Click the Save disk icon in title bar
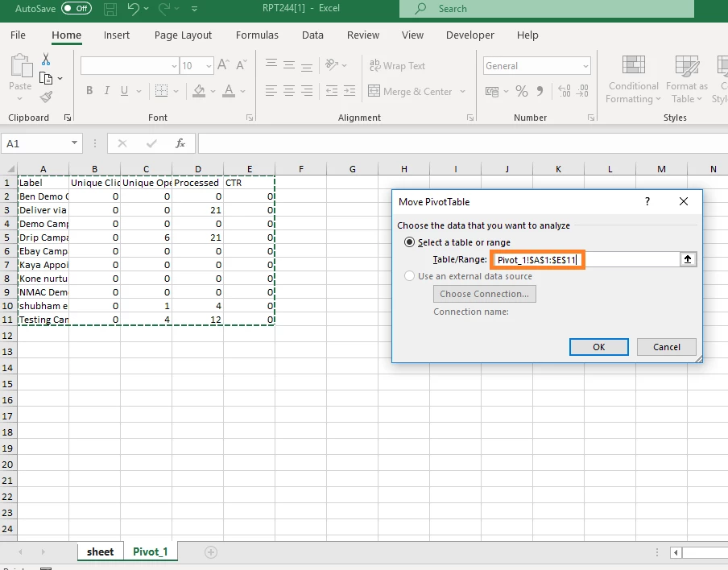 pyautogui.click(x=110, y=8)
